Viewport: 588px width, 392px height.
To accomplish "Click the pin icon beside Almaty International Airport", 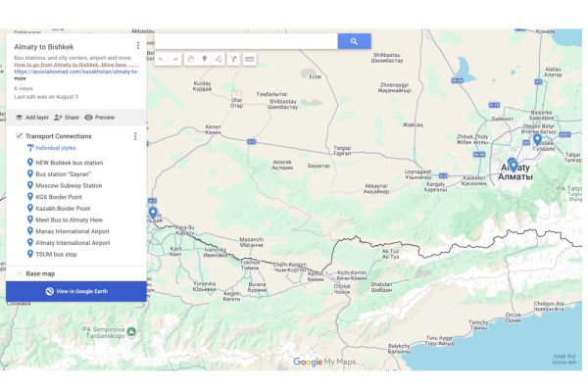I will [x=30, y=243].
